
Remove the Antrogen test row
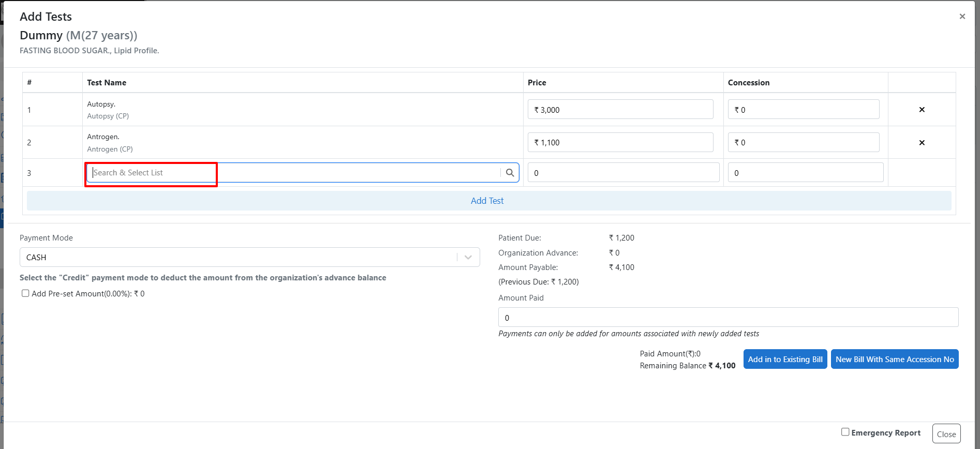point(922,143)
